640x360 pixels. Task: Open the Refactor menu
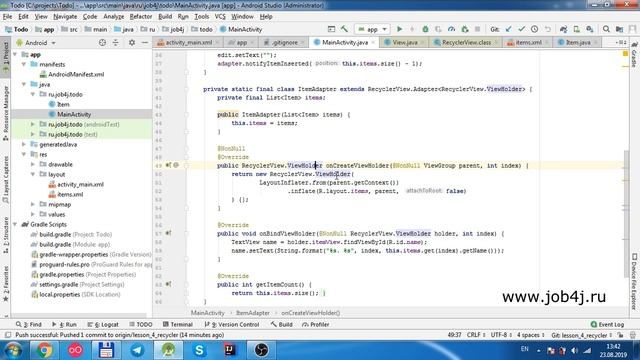click(x=141, y=17)
